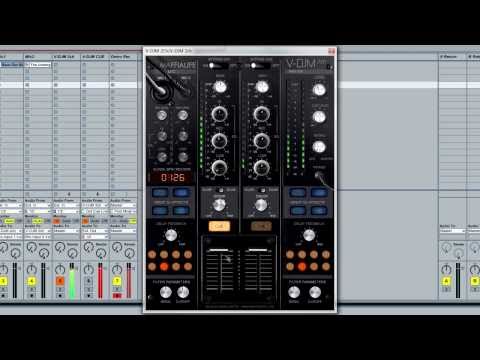Click the middle master section white knob
This screenshot has width=480, height=360.
(x=319, y=117)
